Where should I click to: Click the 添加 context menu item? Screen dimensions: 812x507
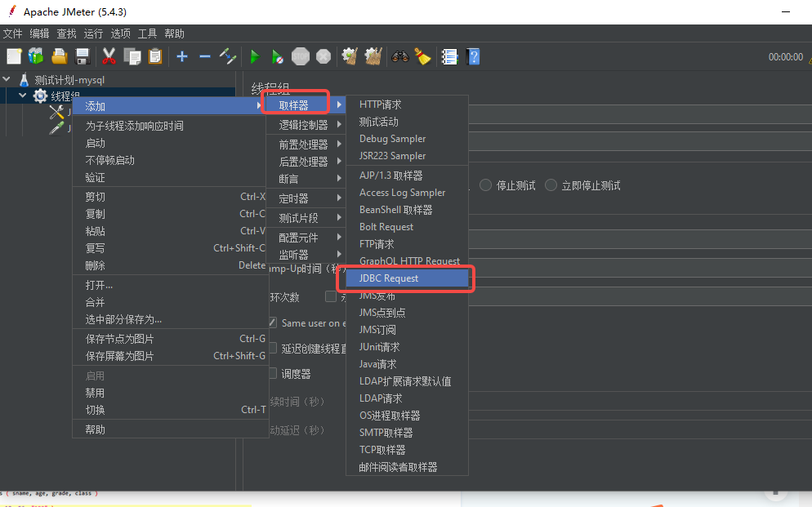(170, 106)
